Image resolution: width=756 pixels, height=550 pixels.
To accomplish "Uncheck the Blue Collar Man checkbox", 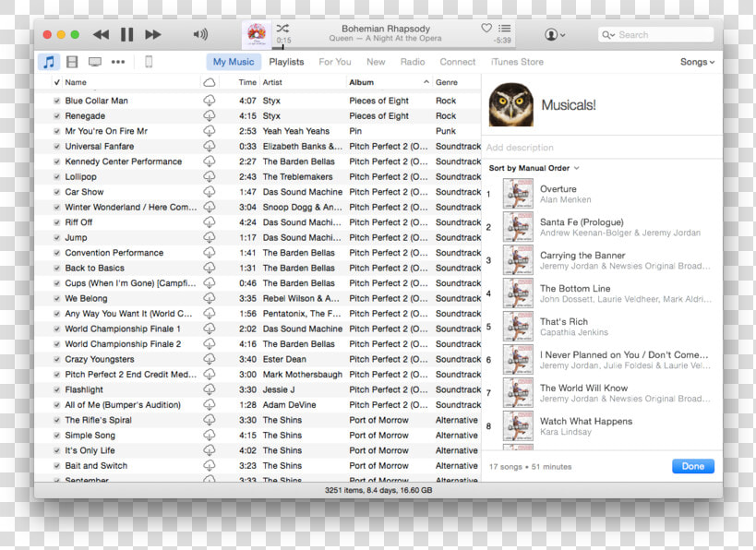I will coord(56,101).
